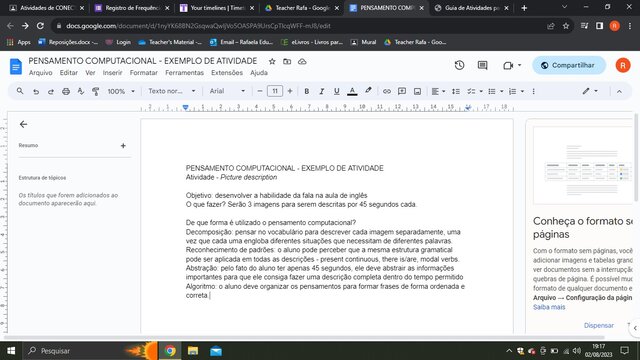Open numbered list dropdown
Viewport: 640px width, 360px height.
(x=522, y=91)
